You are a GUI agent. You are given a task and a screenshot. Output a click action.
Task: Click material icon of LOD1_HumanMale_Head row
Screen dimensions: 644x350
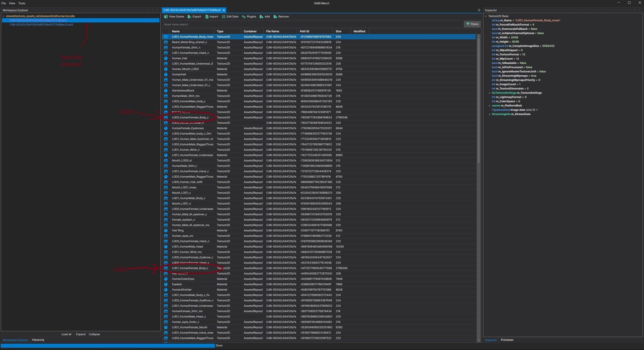166,246
